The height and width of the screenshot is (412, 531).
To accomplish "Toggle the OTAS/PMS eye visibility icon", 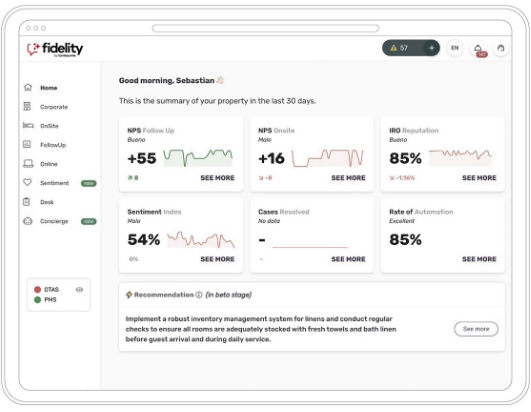I will [x=79, y=290].
